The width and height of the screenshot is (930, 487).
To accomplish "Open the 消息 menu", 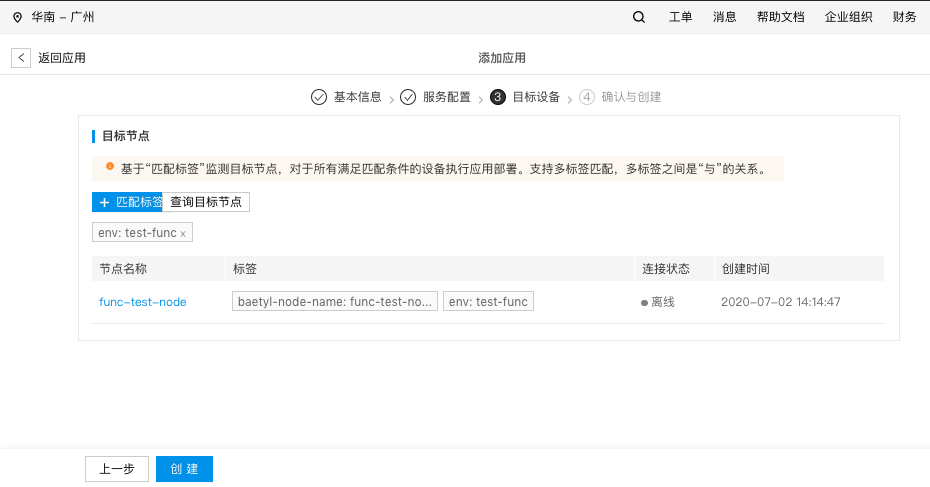I will click(724, 17).
